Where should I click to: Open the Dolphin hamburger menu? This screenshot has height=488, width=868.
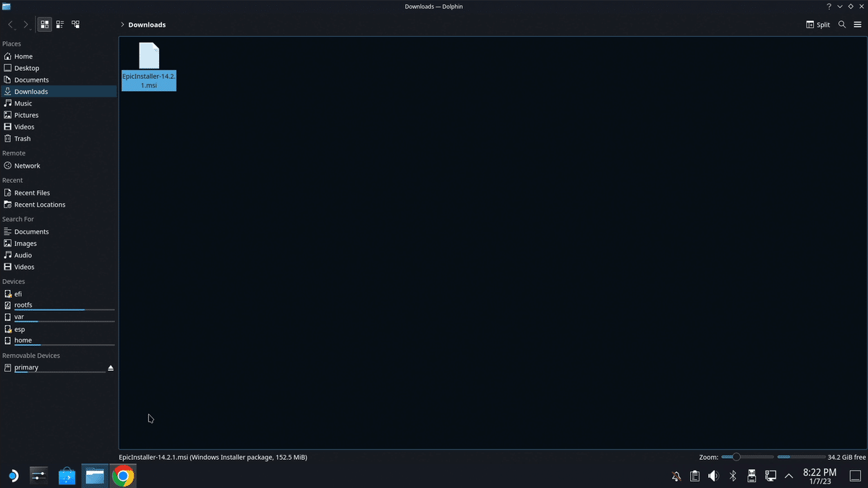click(857, 25)
